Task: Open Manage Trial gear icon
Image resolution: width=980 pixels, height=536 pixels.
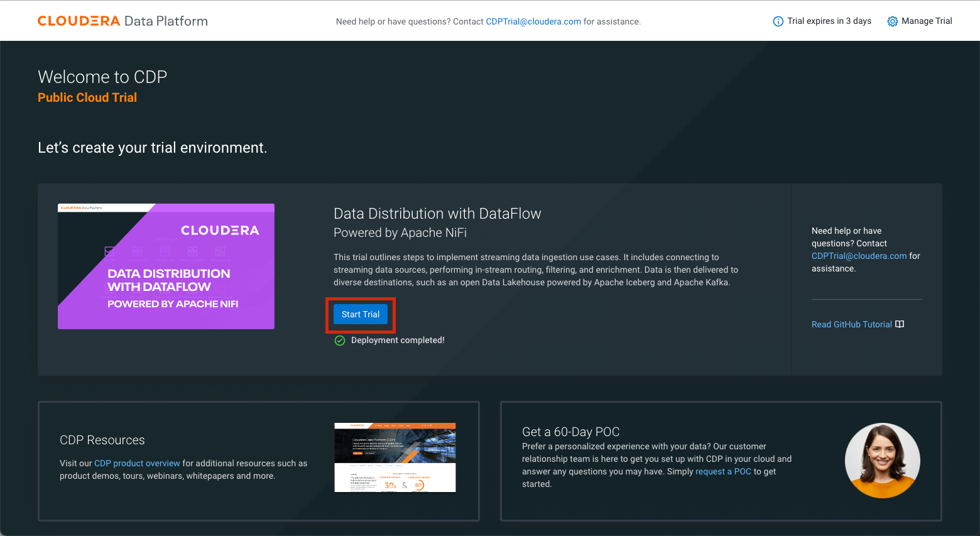Action: coord(892,21)
